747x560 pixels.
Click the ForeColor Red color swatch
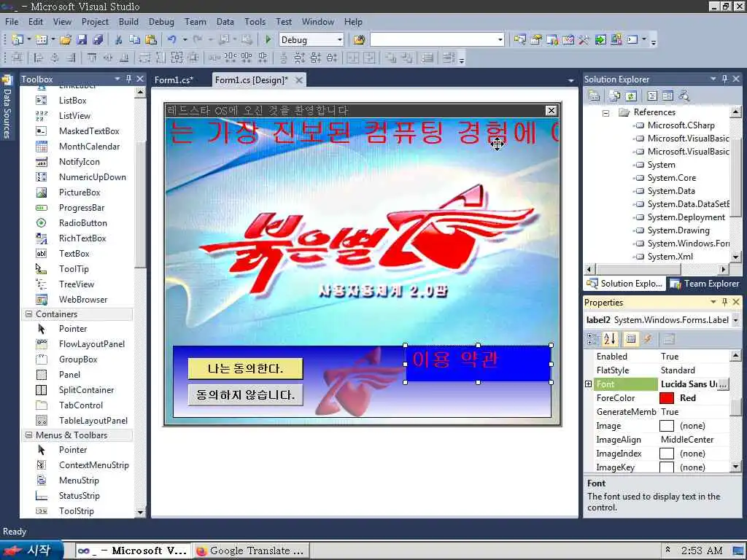(x=667, y=398)
